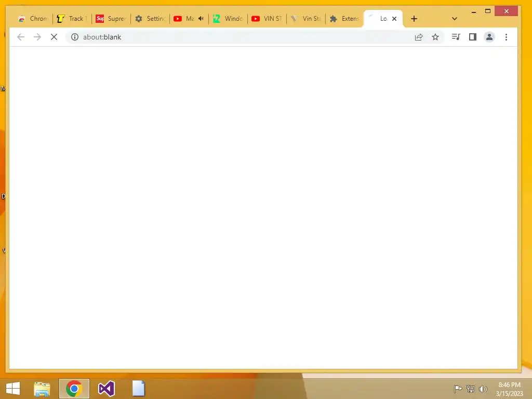Stop loading the page

tap(54, 37)
